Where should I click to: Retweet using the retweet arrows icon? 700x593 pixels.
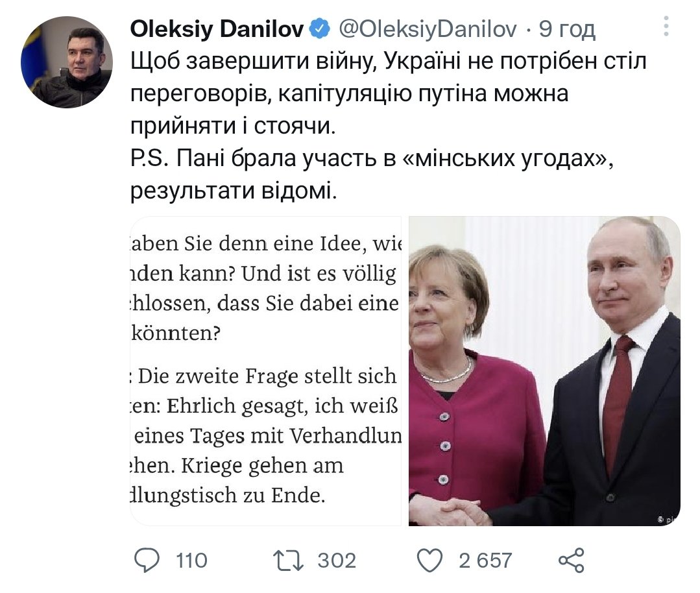tap(289, 560)
